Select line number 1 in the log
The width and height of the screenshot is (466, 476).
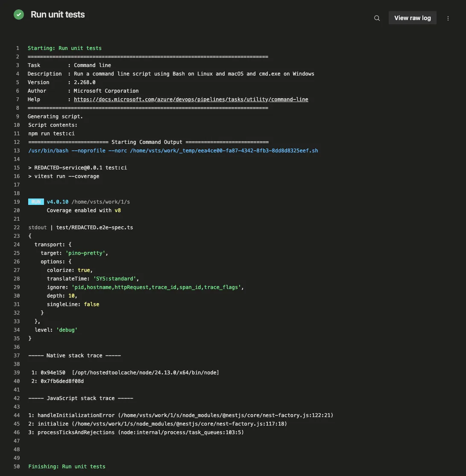18,48
